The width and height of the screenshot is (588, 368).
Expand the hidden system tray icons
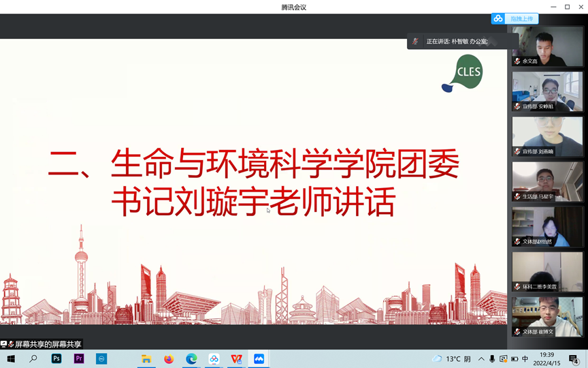coord(481,359)
